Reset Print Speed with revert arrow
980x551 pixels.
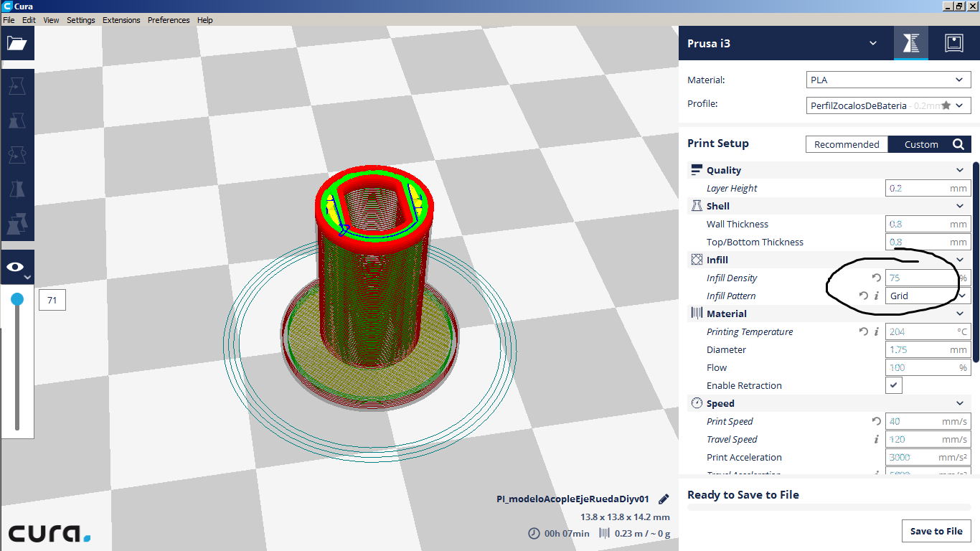pyautogui.click(x=876, y=421)
